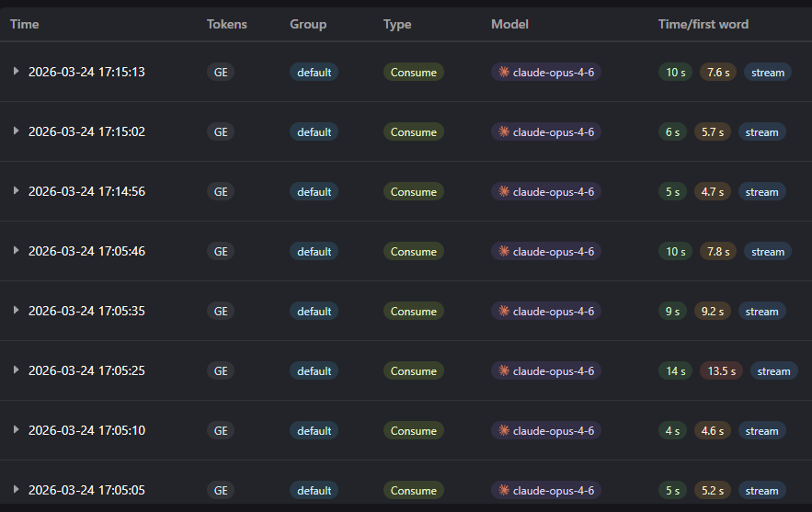Click claude-opus-4-6 model name in 17:05:10 row
The width and height of the screenshot is (812, 512).
(553, 430)
